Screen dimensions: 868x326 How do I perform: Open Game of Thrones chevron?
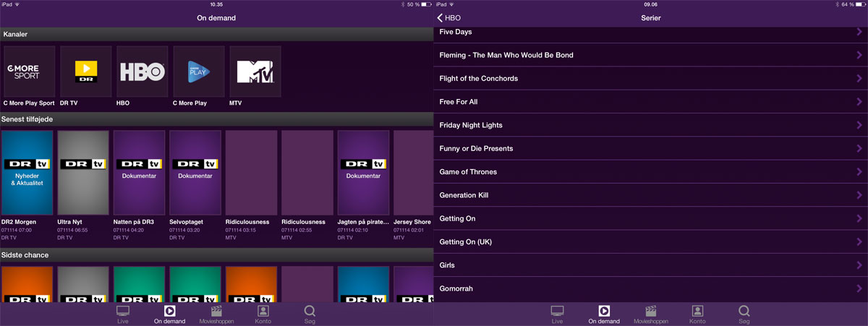pos(859,172)
